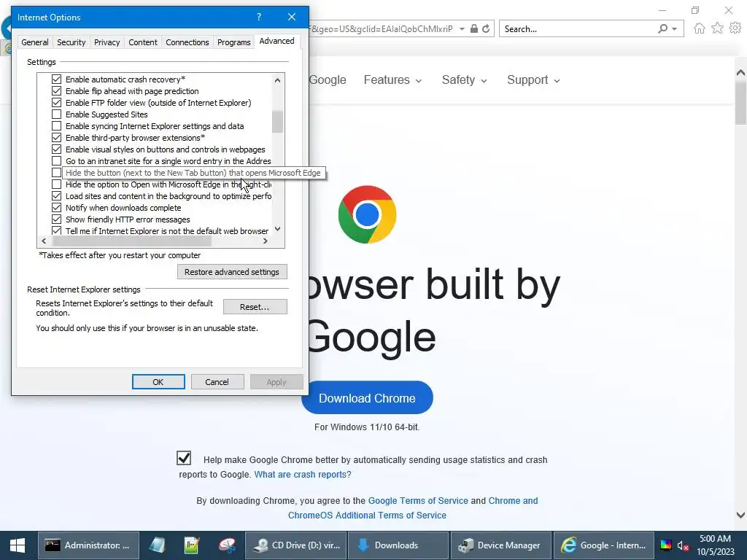Switch to the Connections tab

point(187,42)
